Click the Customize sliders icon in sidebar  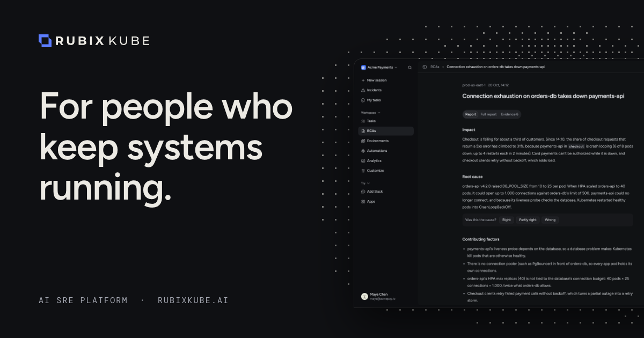point(363,171)
